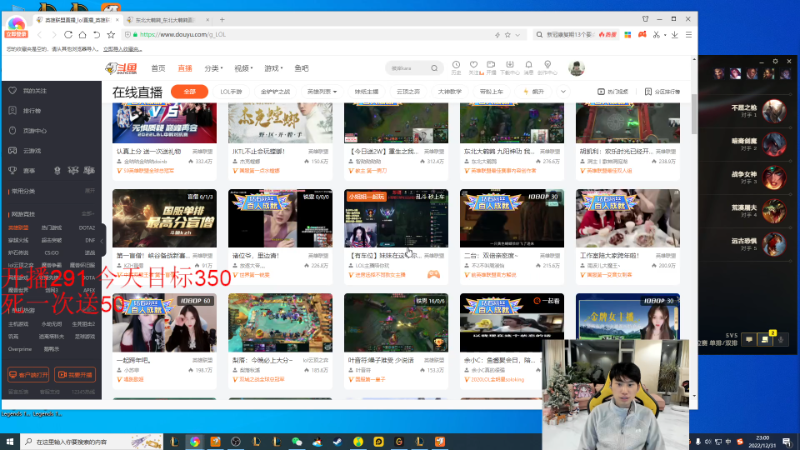Expand the 分类 dropdown in navigation

pyautogui.click(x=214, y=68)
